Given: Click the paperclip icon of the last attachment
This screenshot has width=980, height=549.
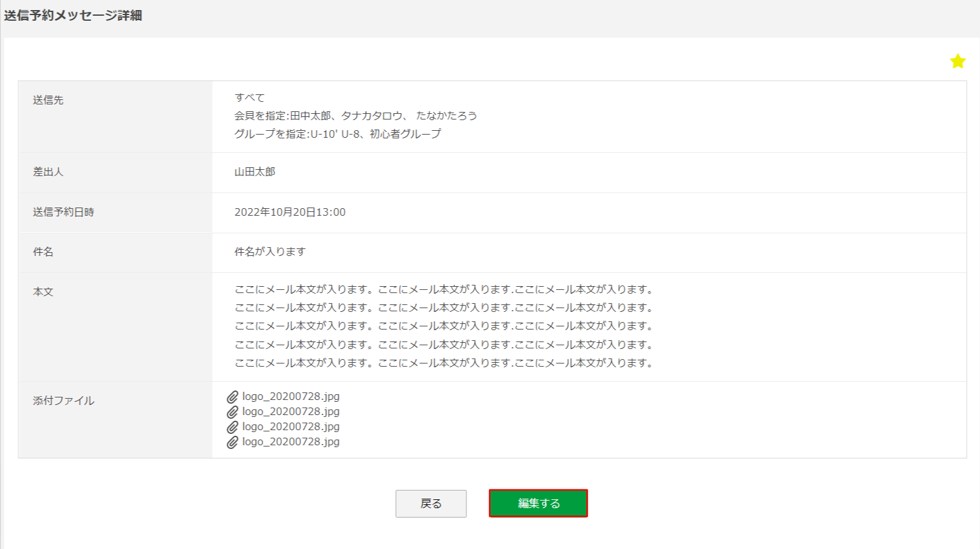Looking at the screenshot, I should click(x=233, y=442).
